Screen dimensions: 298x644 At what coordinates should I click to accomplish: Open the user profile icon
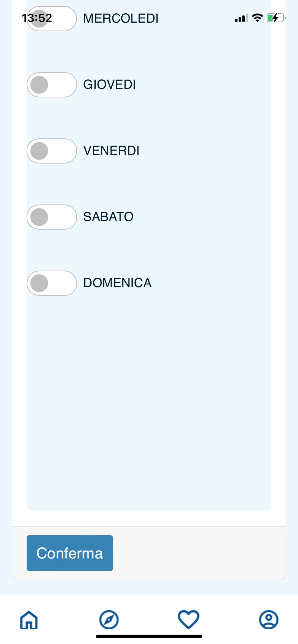(x=268, y=620)
